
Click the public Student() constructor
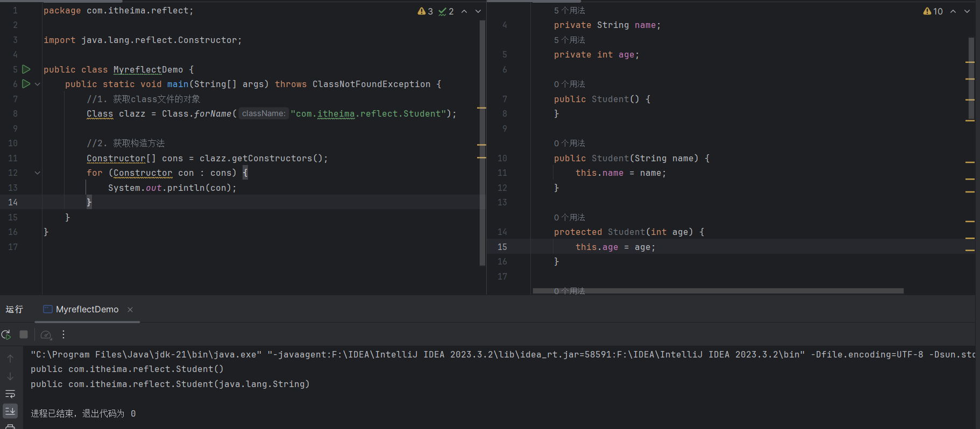click(602, 99)
